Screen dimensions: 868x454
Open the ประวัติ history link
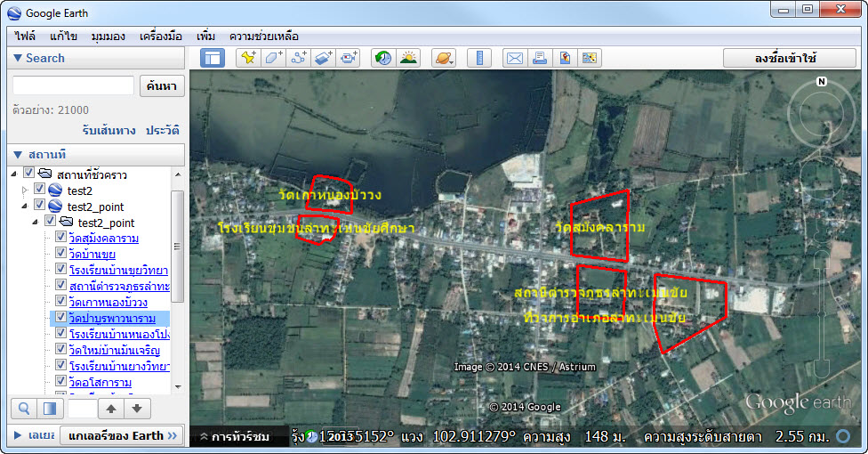162,131
